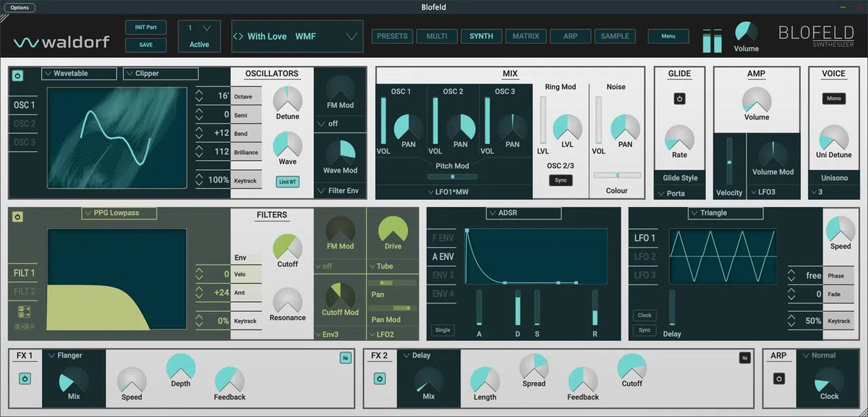Image resolution: width=868 pixels, height=417 pixels.
Task: Click the INIT Part button
Action: [x=145, y=28]
